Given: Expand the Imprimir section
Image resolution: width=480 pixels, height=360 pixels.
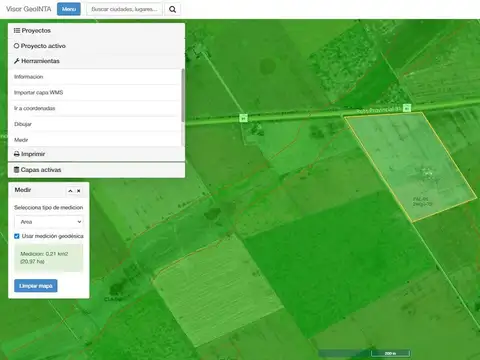Looking at the screenshot, I should click(96, 154).
